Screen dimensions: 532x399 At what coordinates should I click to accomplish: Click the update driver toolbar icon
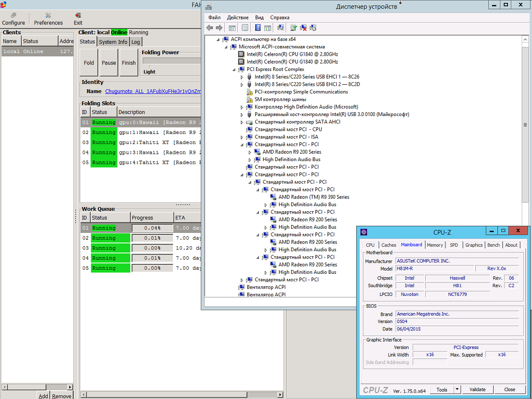(x=293, y=28)
